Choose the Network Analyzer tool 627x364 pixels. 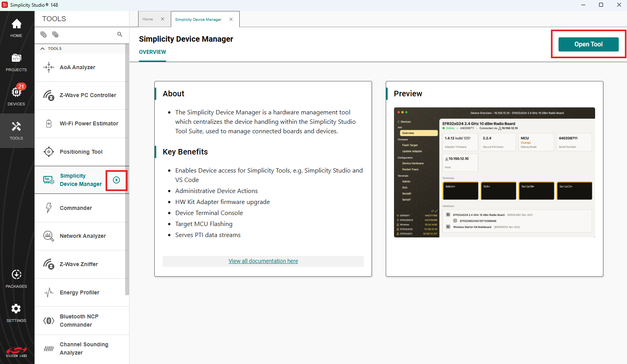pyautogui.click(x=83, y=236)
